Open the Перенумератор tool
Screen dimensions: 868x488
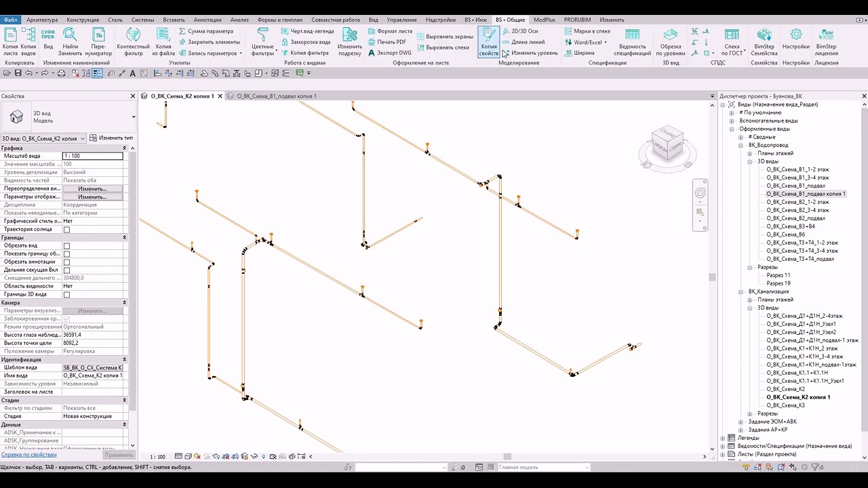(98, 41)
